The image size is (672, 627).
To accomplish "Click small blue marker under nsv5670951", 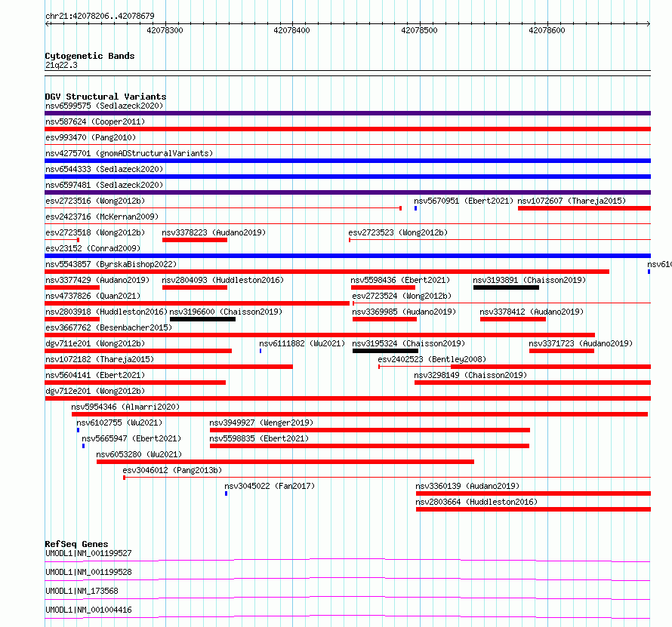I will click(x=415, y=208).
